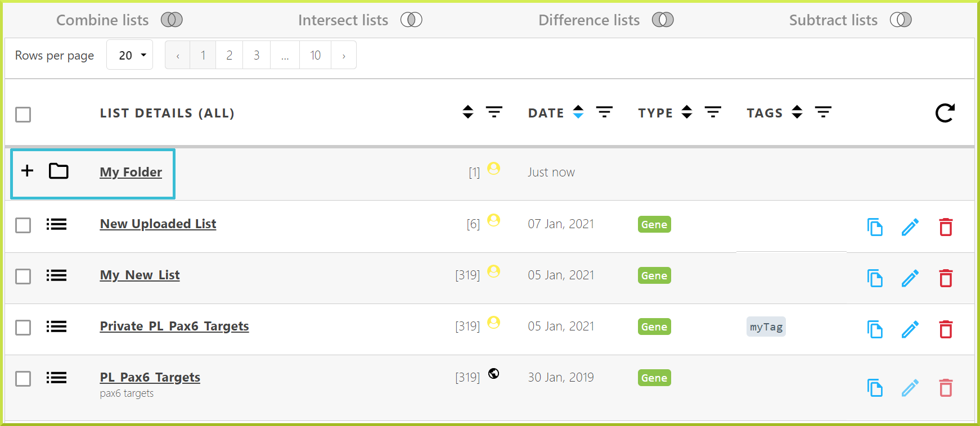Click the myTag tag label
980x426 pixels.
[x=766, y=327]
